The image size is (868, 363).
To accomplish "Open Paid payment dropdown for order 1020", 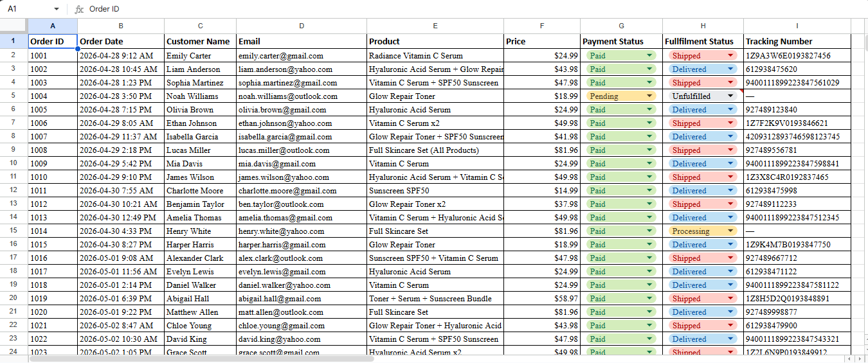I will (649, 312).
